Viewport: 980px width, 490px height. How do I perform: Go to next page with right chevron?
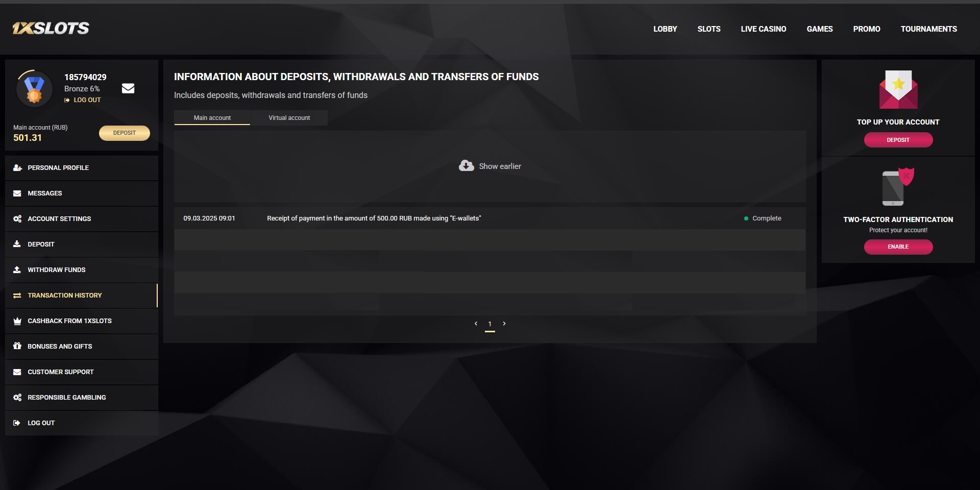(x=504, y=324)
